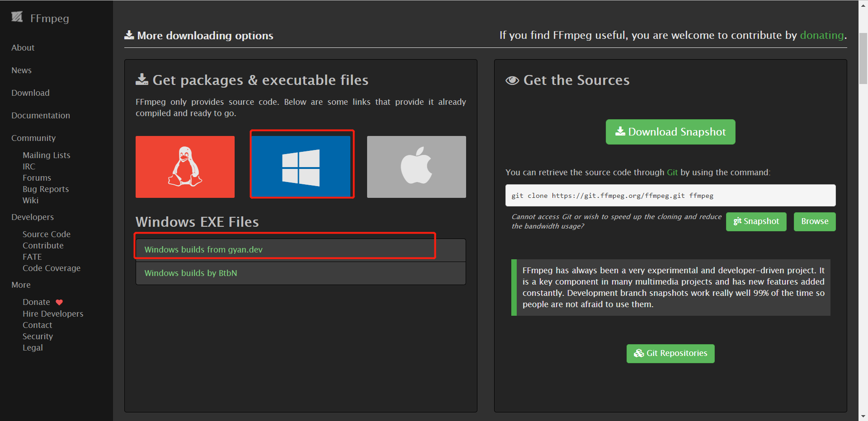This screenshot has width=868, height=421.
Task: Open the FATE link
Action: pyautogui.click(x=32, y=257)
